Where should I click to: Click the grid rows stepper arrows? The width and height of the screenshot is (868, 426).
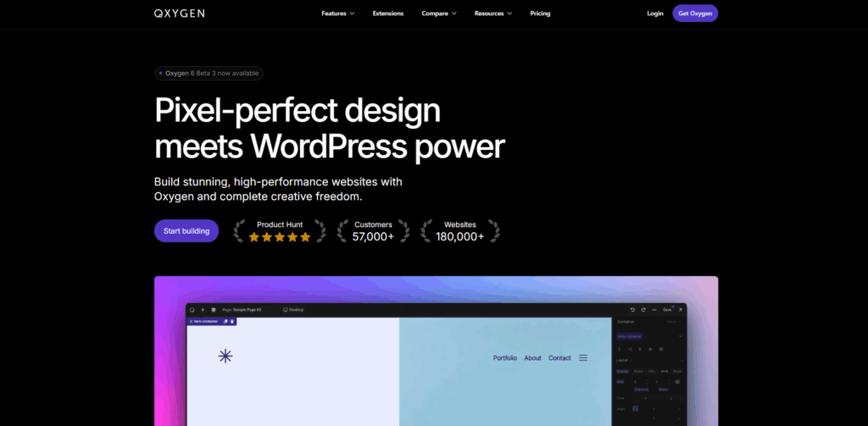670,382
